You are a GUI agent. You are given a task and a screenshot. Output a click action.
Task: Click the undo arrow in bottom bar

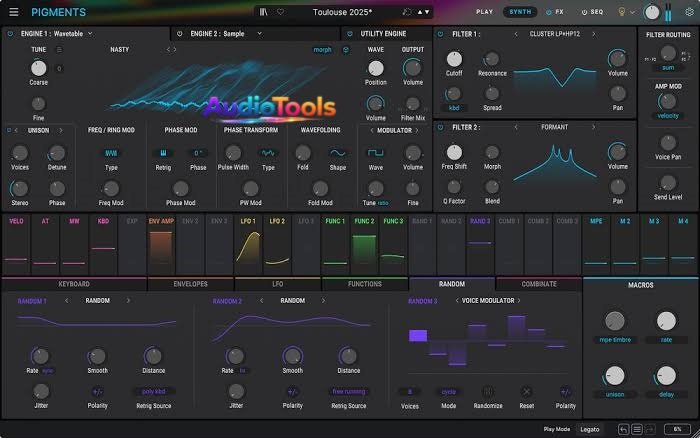click(x=623, y=430)
